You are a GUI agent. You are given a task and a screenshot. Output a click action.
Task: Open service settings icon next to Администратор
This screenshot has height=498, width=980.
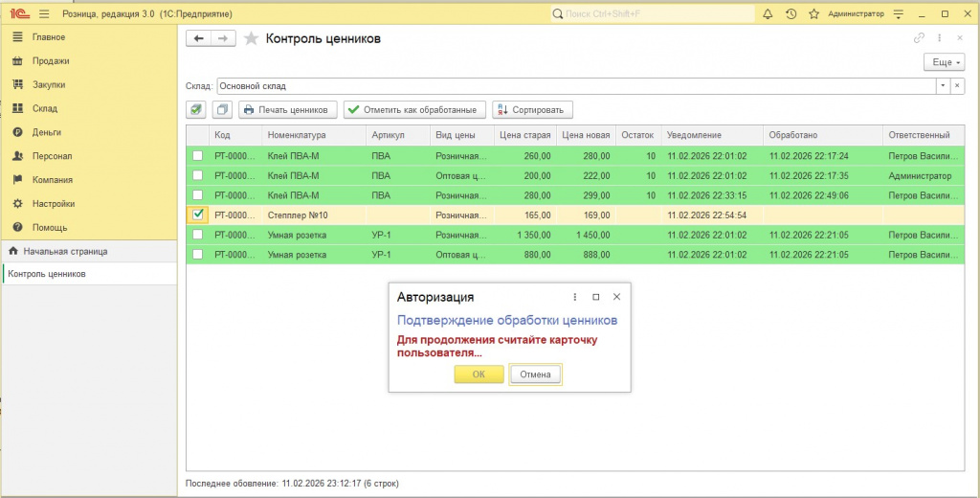coord(898,13)
